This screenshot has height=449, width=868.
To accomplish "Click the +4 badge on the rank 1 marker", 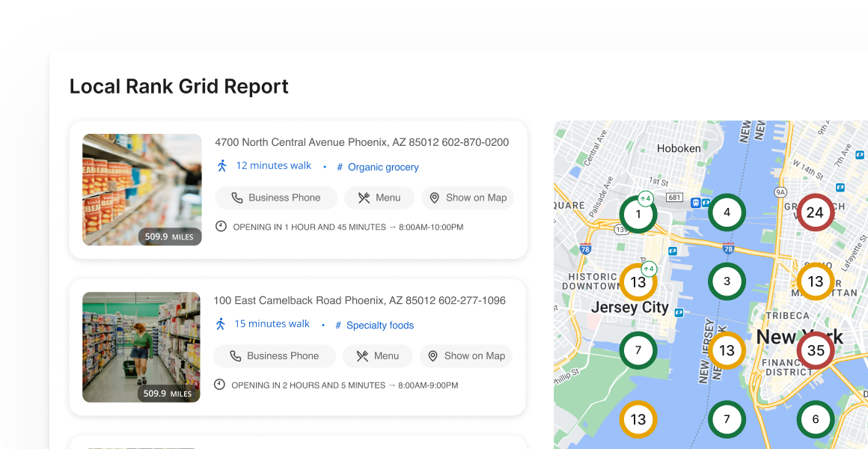I will [647, 199].
